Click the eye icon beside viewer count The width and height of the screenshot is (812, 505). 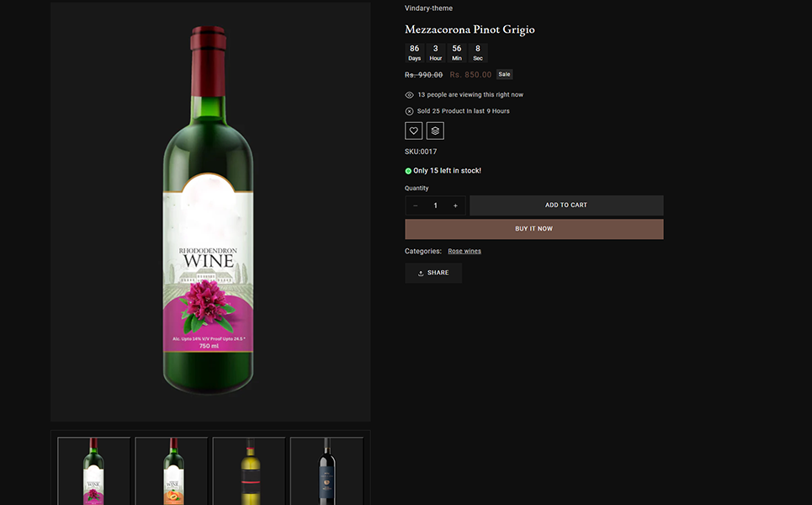click(409, 95)
